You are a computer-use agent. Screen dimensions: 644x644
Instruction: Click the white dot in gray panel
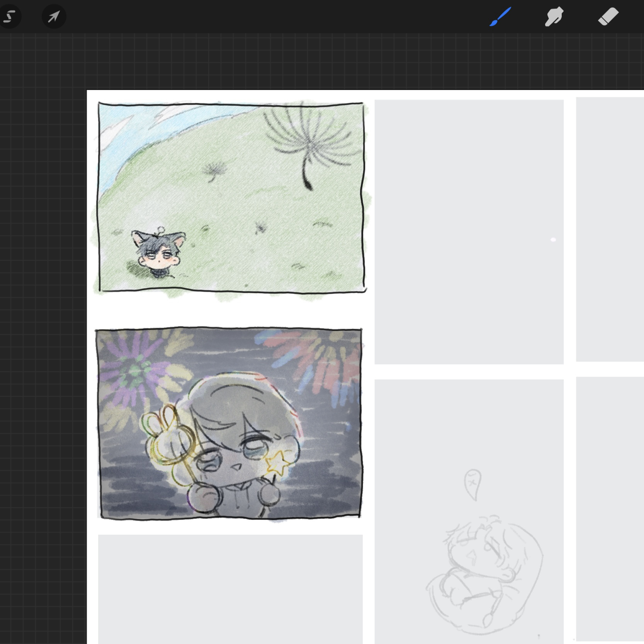[553, 240]
